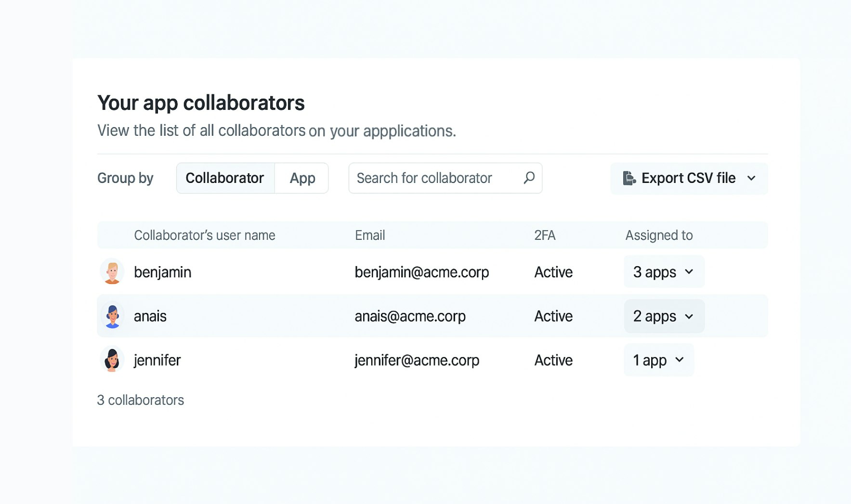This screenshot has width=851, height=504.
Task: Open the Export CSV file menu
Action: 688,178
